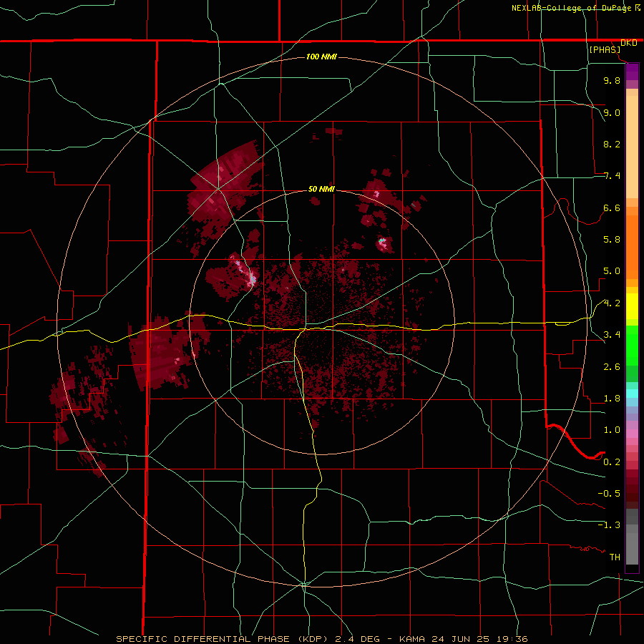Click the 5.8 scale value
644x644 pixels.
click(612, 240)
